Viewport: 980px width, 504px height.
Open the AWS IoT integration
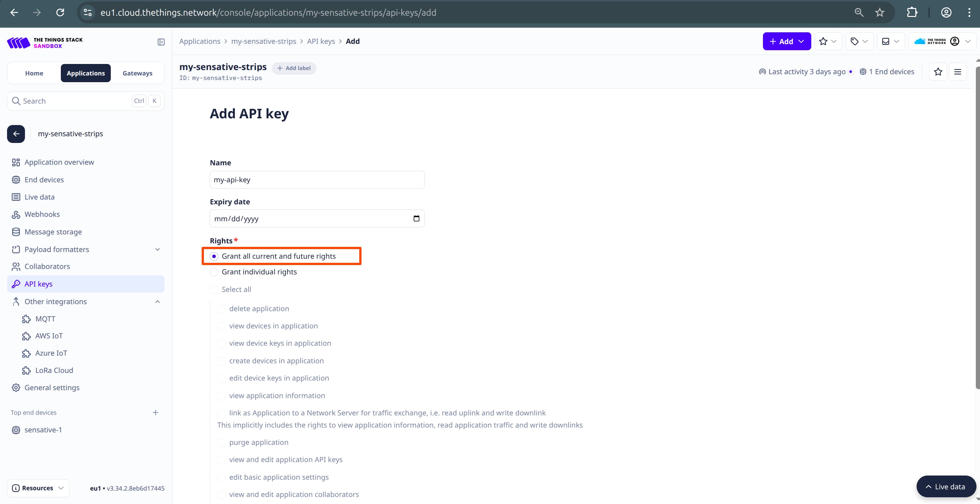(x=49, y=335)
